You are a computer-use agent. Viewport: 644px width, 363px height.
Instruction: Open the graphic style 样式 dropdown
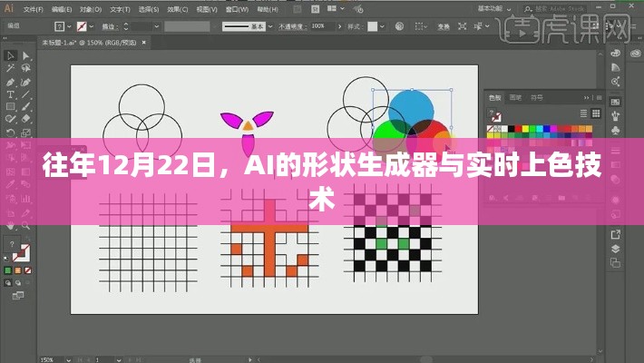(x=383, y=26)
